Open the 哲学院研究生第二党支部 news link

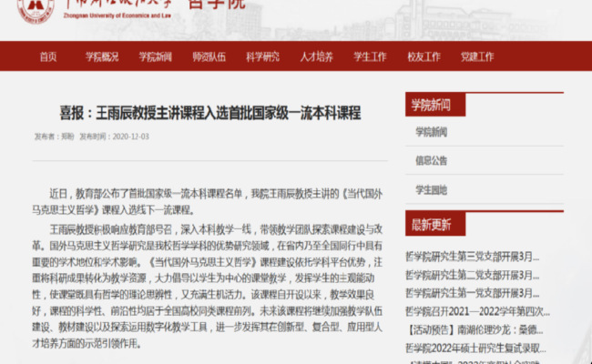coord(472,275)
